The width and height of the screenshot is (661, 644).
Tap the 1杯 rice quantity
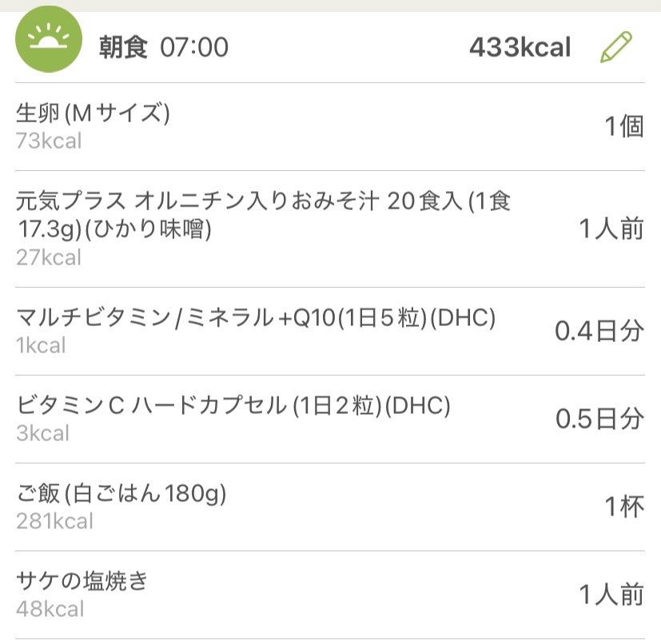(623, 507)
